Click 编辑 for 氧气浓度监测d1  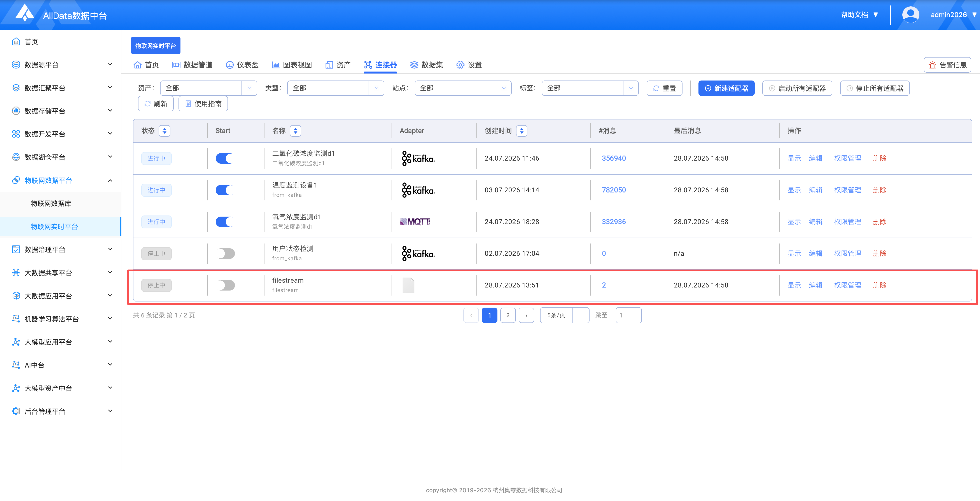[x=816, y=222]
